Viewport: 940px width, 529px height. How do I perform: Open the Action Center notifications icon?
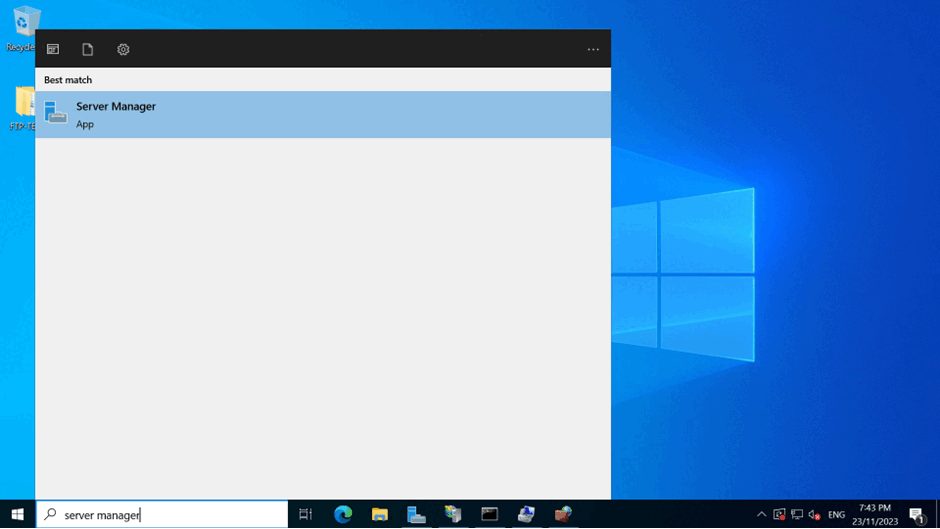(917, 515)
